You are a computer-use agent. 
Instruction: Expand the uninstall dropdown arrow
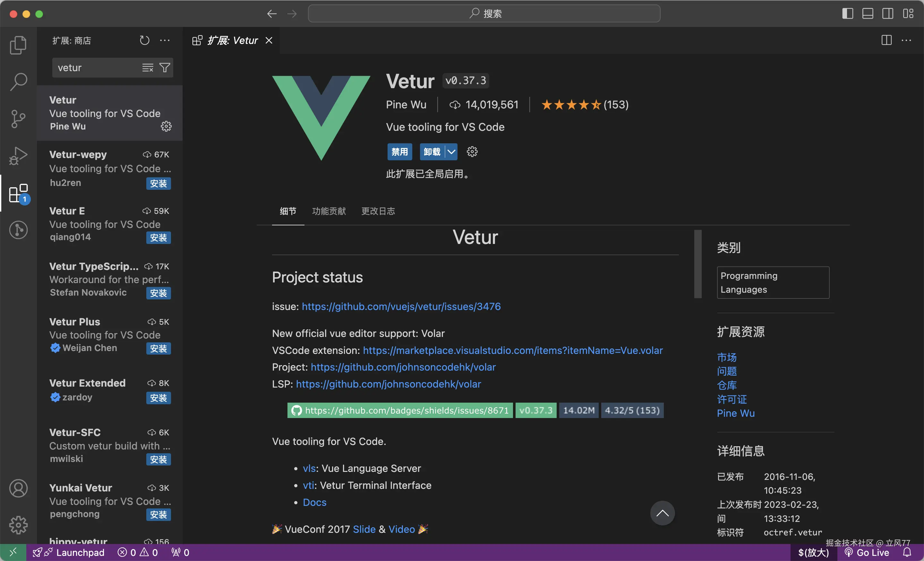(451, 152)
